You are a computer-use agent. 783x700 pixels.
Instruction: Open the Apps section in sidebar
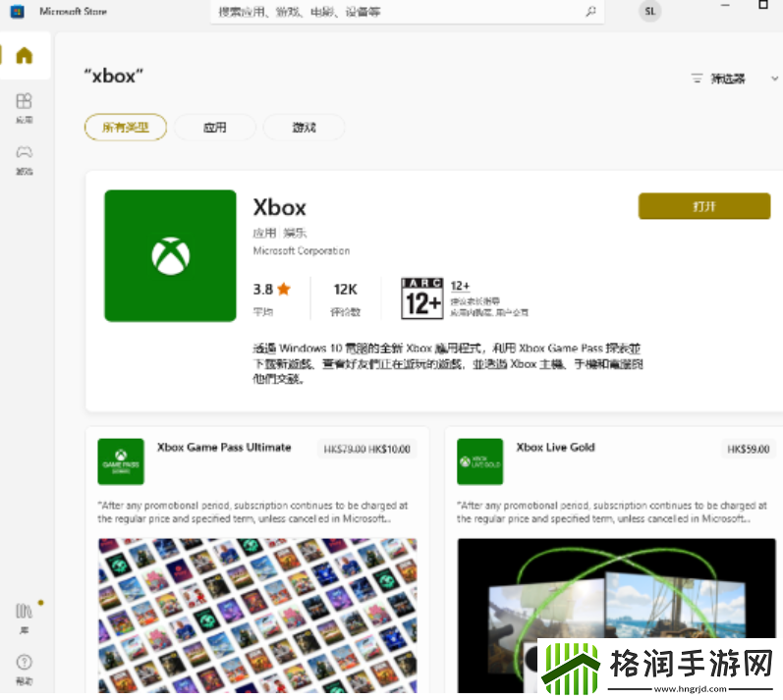[25, 106]
